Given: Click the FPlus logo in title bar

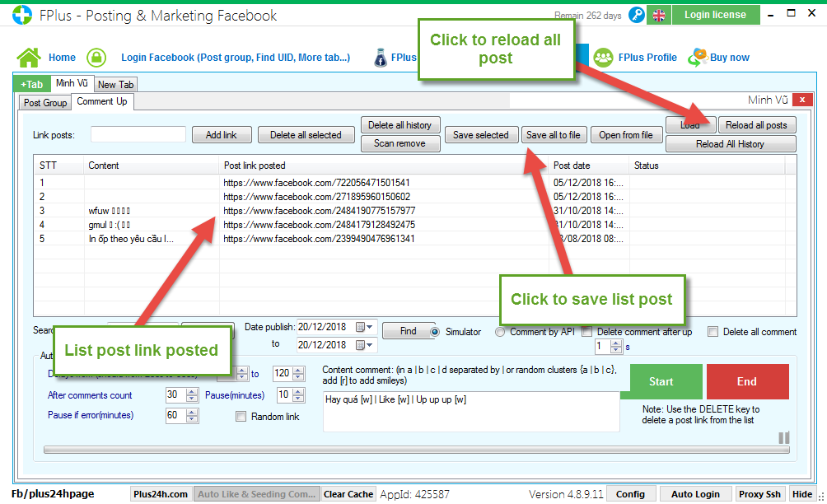Looking at the screenshot, I should pos(22,15).
